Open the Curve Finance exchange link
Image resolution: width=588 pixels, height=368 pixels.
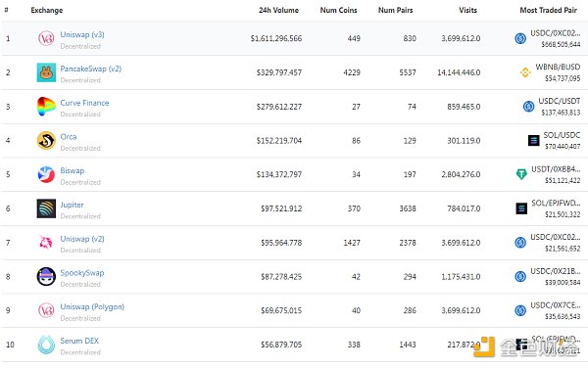click(84, 103)
